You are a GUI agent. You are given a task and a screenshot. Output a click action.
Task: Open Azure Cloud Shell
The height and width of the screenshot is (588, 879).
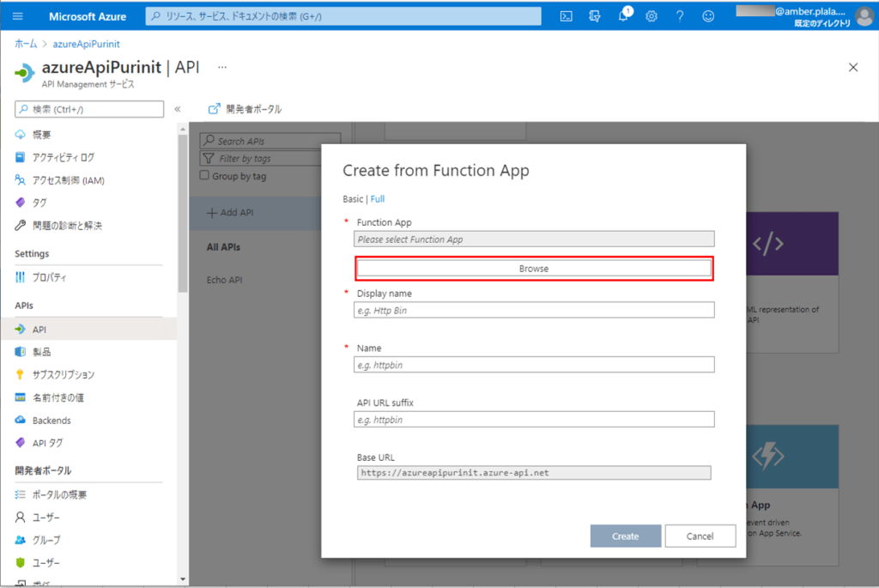pos(566,15)
